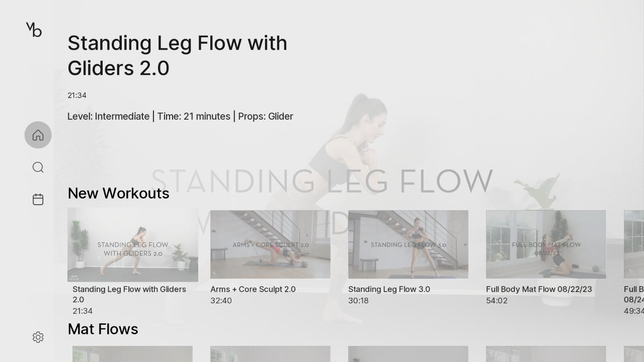
Task: Open the Settings gear icon
Action: tap(38, 337)
